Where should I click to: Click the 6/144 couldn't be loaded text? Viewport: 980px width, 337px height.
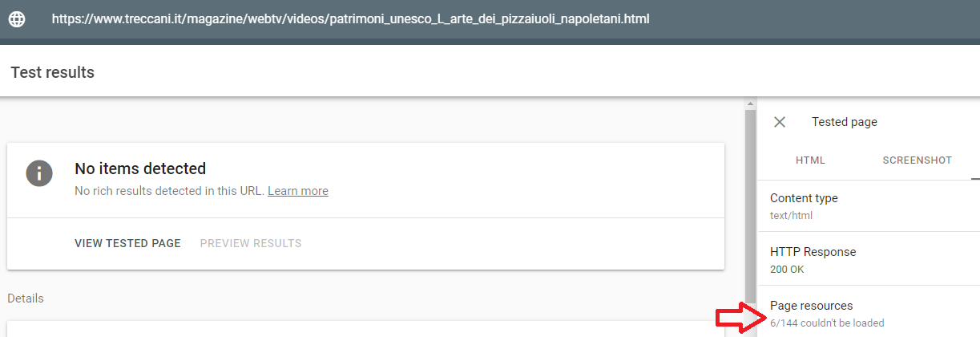827,323
